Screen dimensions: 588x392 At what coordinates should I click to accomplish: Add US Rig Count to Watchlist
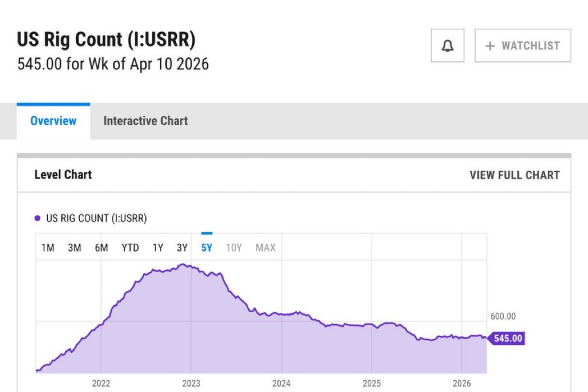tap(523, 45)
